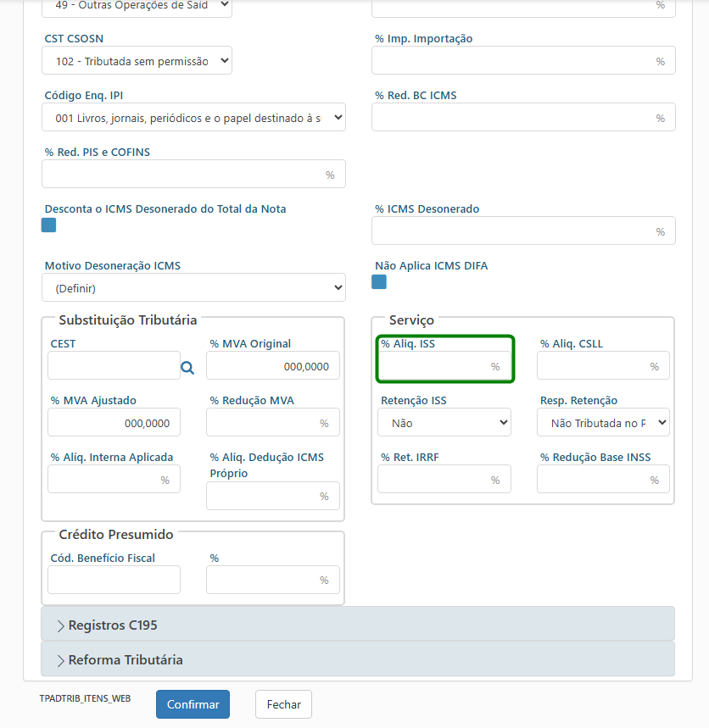The height and width of the screenshot is (728, 709).
Task: Focus the % ICMS Desonerado field
Action: coord(514,231)
